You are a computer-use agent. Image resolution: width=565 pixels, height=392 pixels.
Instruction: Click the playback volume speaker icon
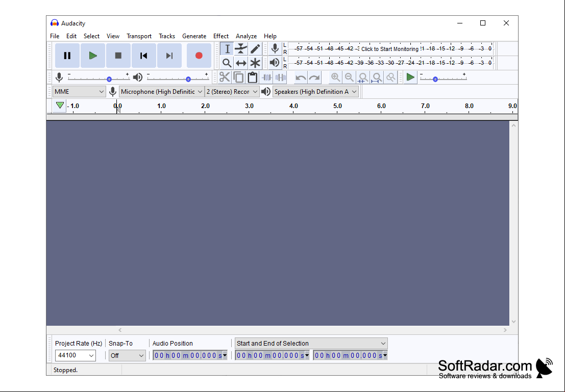tap(138, 77)
